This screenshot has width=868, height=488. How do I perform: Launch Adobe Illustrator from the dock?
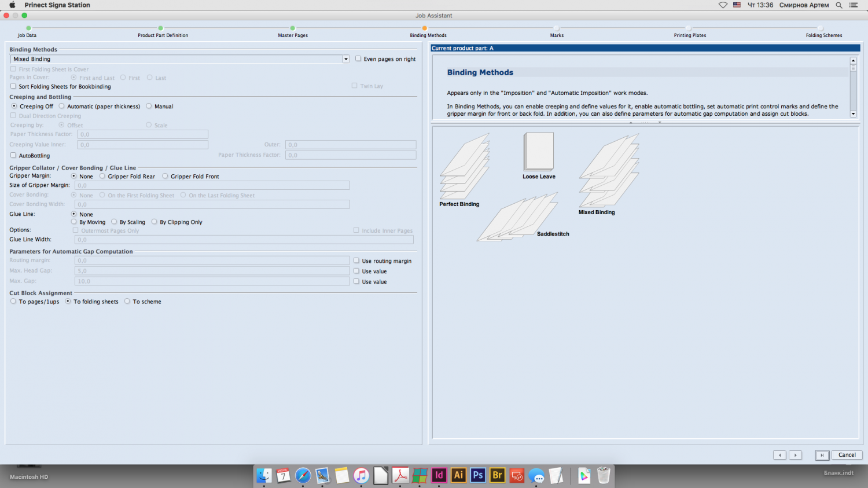pos(459,475)
